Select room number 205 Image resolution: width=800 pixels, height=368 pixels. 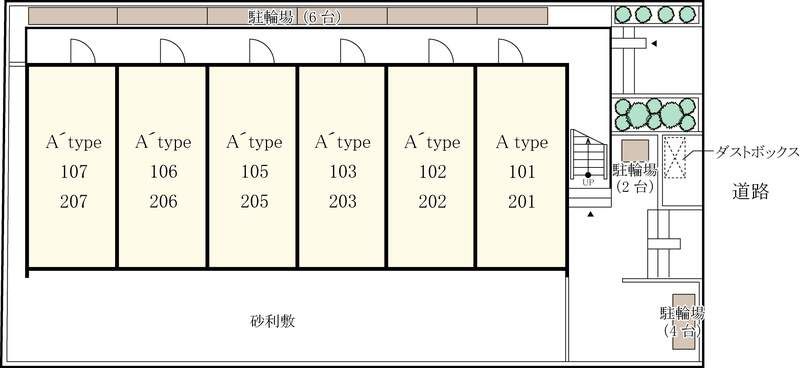pyautogui.click(x=254, y=202)
